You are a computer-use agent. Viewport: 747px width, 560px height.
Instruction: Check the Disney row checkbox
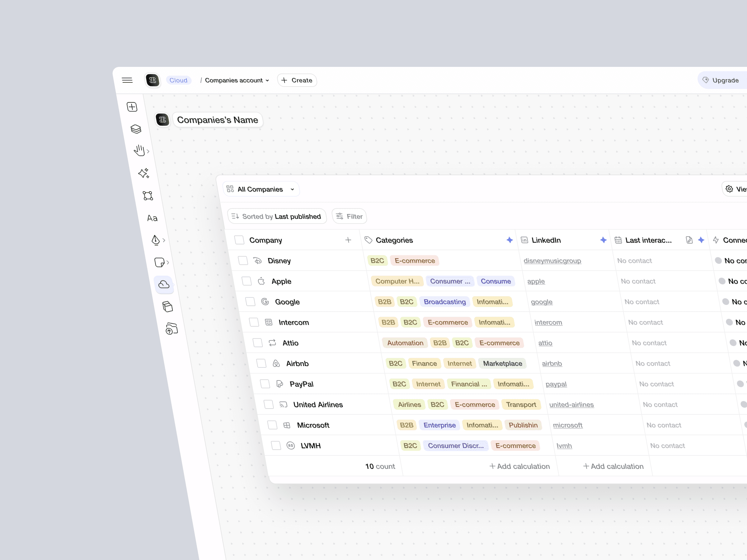[243, 261]
